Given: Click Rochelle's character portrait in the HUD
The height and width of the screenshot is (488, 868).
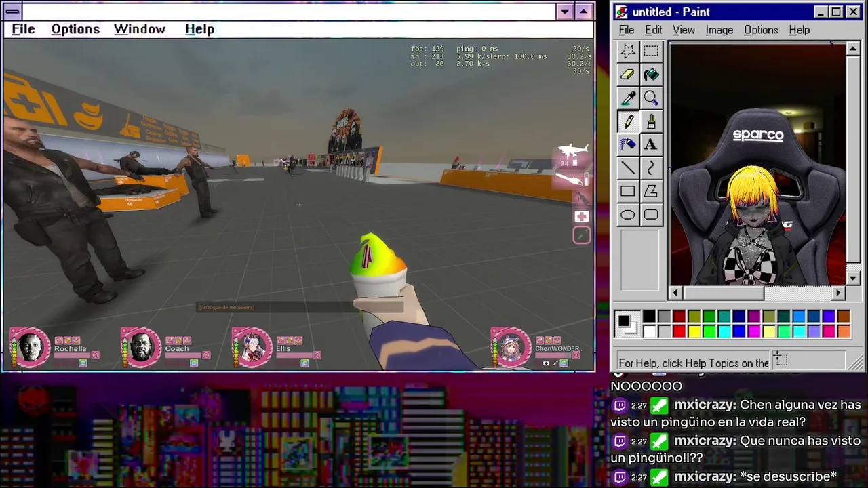Looking at the screenshot, I should pos(29,347).
